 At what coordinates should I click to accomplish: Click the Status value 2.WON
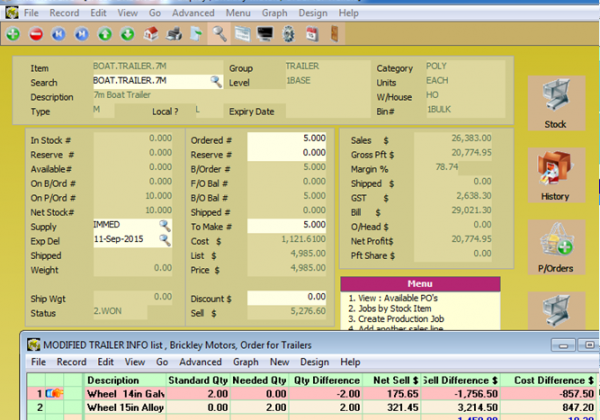(x=108, y=311)
